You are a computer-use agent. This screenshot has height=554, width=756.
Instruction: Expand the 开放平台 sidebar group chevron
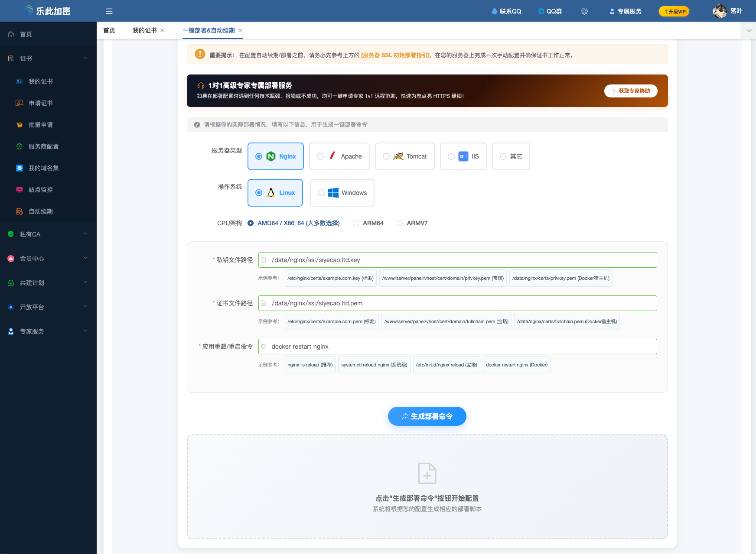click(x=85, y=307)
